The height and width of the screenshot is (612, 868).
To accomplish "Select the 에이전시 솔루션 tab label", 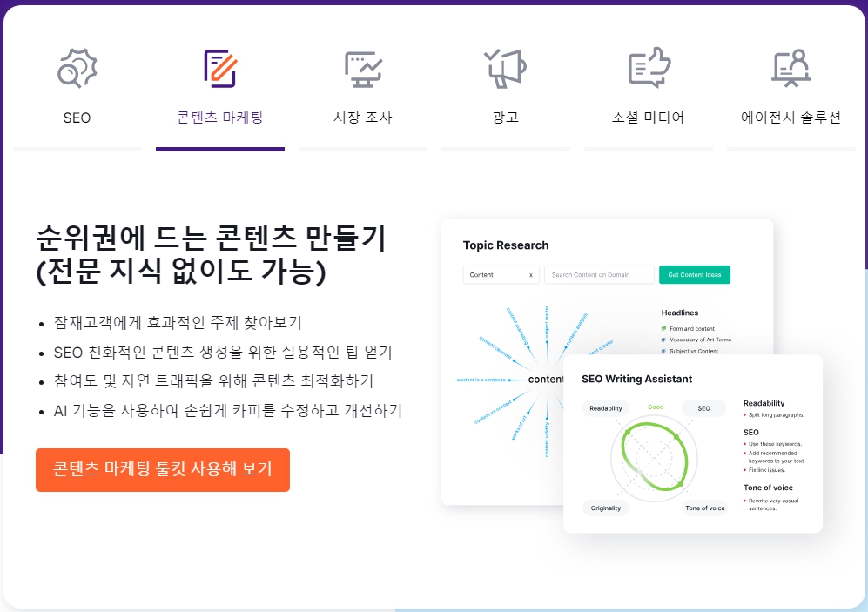I will click(x=791, y=118).
